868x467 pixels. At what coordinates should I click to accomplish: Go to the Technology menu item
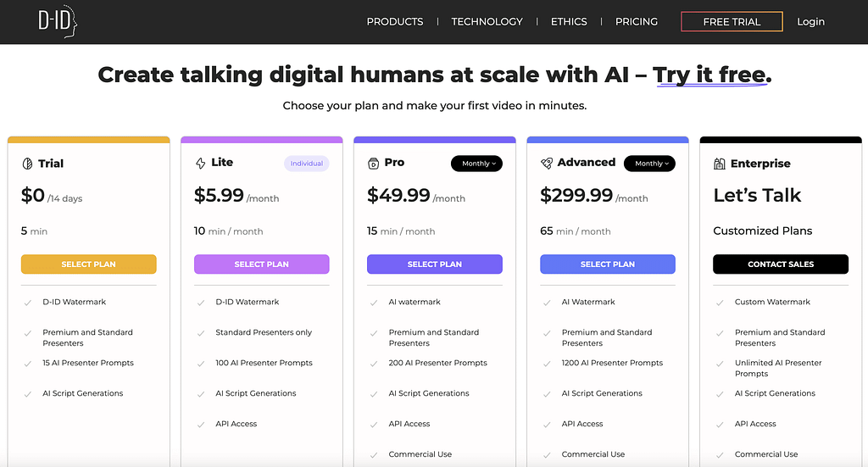click(x=487, y=22)
